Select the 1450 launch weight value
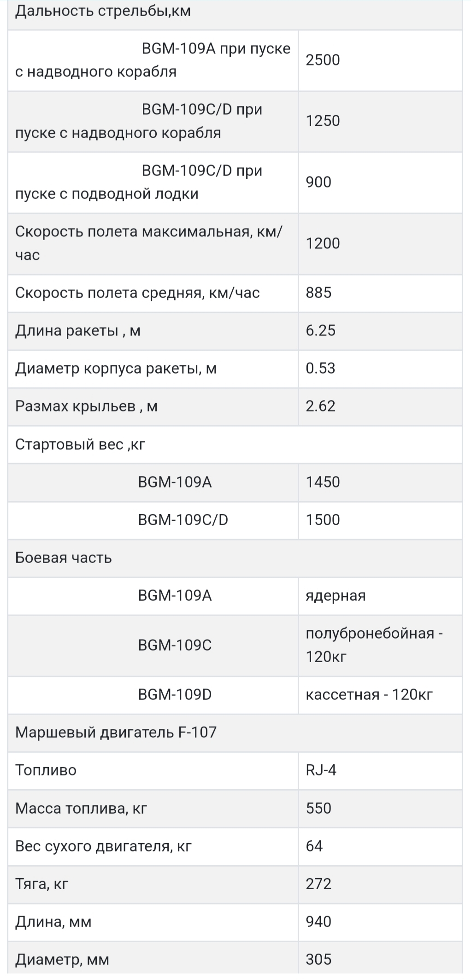The image size is (471, 980). pos(323,482)
